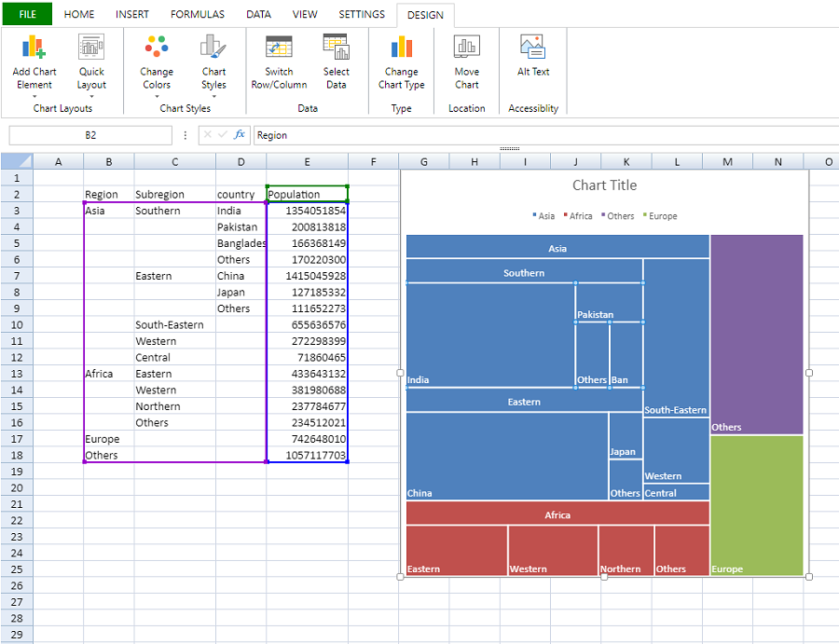Click the formula bar expand handle
839x644 pixels.
509,148
